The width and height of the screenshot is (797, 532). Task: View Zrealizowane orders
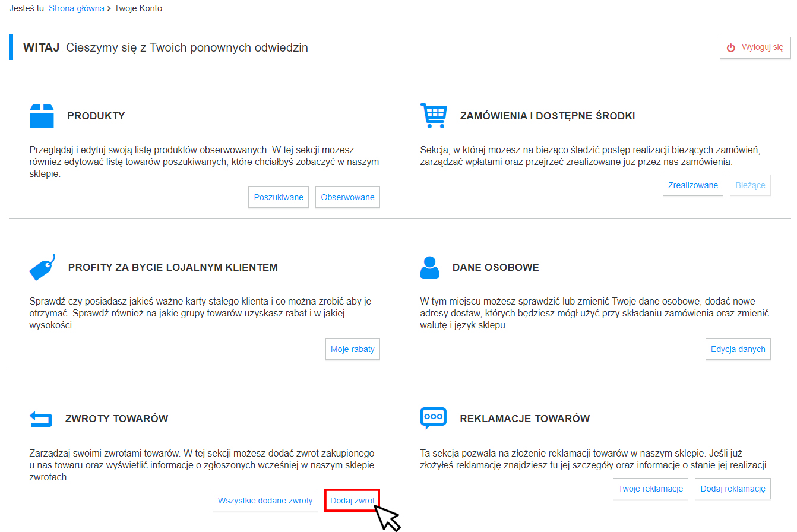point(693,185)
